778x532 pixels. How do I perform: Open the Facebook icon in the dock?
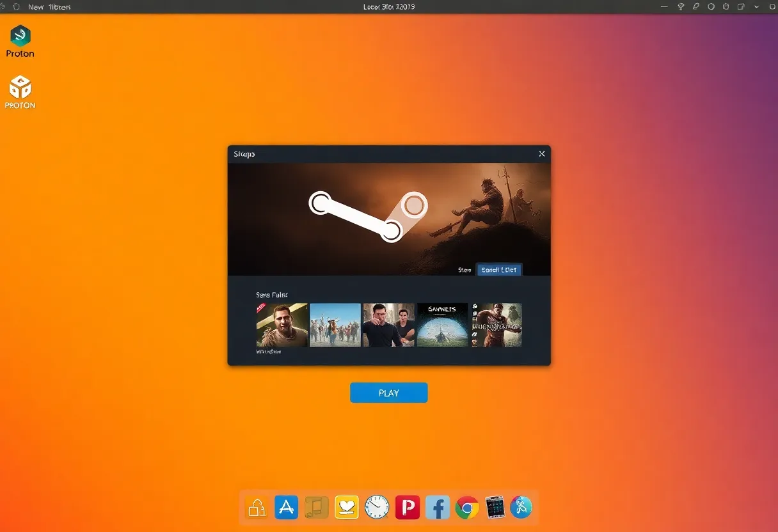[x=437, y=508]
